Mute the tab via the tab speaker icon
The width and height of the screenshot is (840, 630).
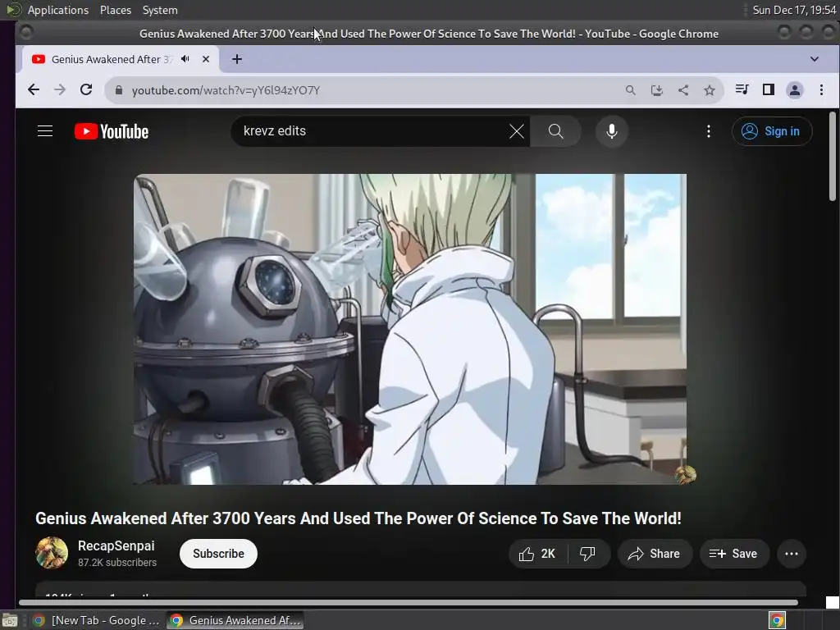[x=185, y=59]
